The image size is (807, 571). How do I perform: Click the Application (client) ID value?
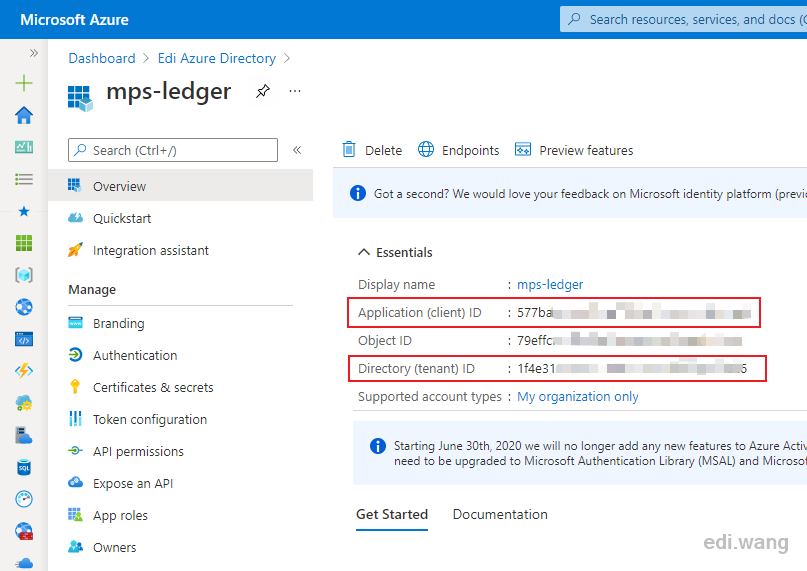(x=634, y=313)
